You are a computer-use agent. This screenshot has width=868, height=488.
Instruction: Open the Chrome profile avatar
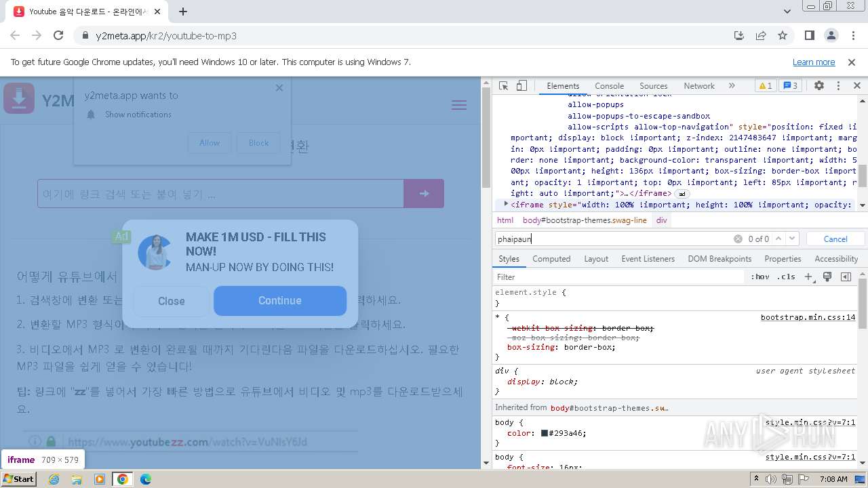click(x=831, y=35)
